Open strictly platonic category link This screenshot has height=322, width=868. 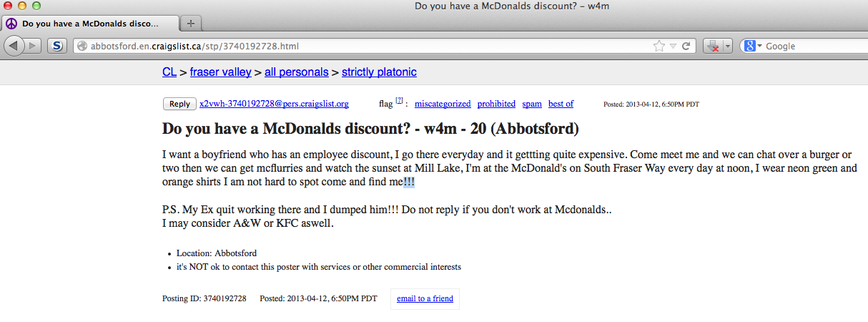click(379, 72)
